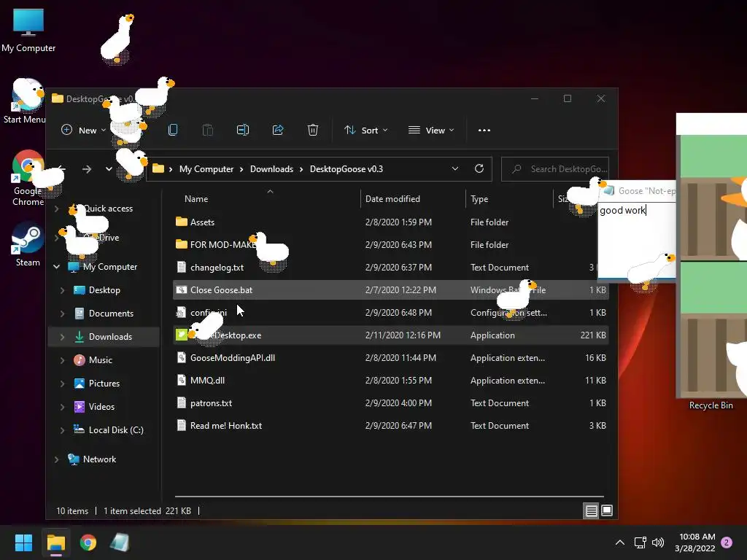
Task: Open the clock and date panel
Action: pyautogui.click(x=695, y=542)
